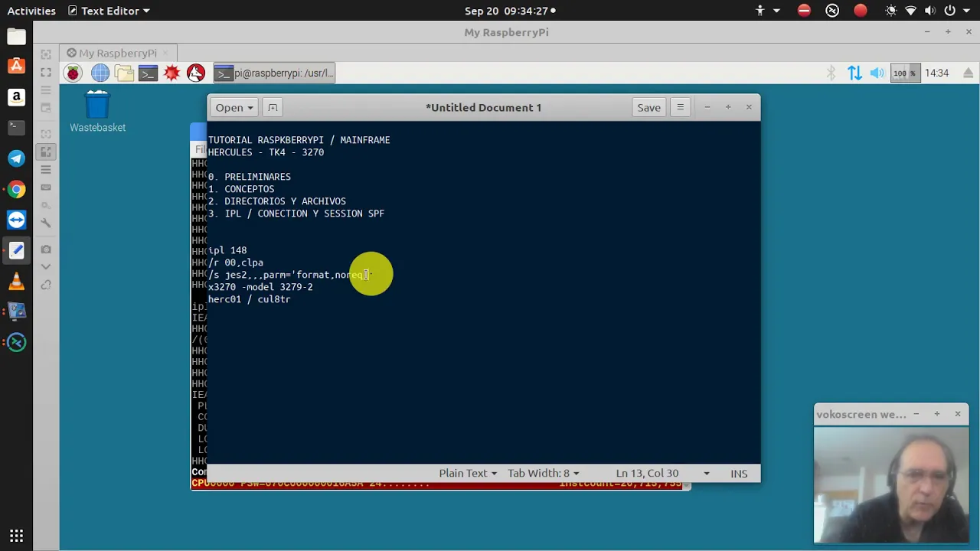
Task: Launch the web browser globe icon
Action: click(x=100, y=73)
